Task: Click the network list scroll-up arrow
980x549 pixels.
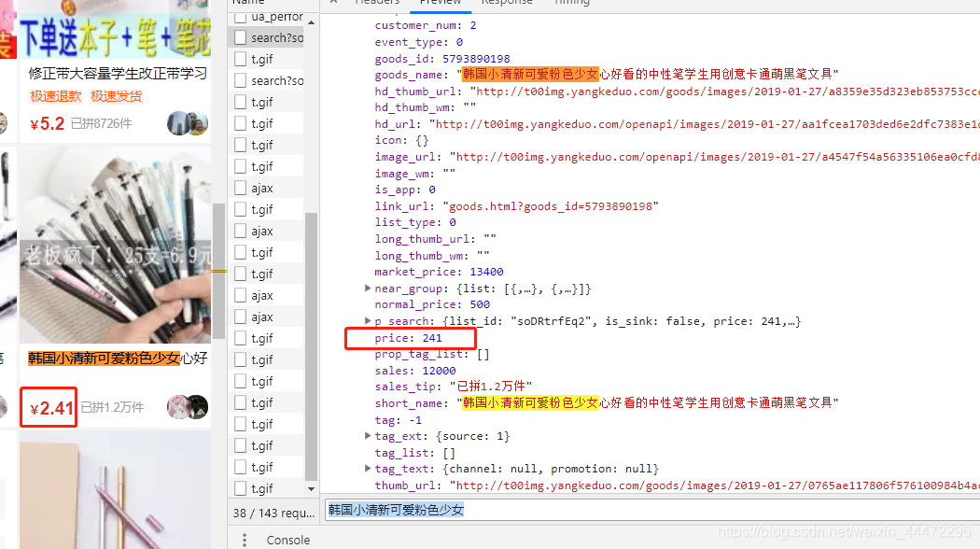Action: (x=311, y=22)
